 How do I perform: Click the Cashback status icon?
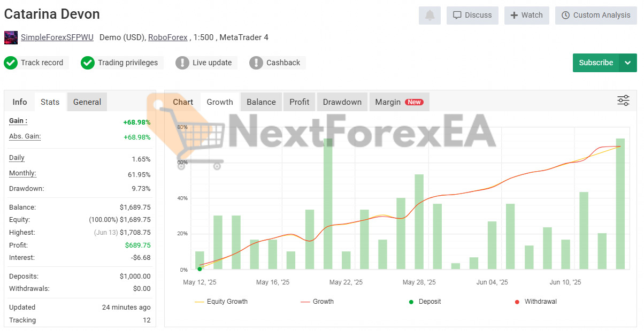[x=256, y=63]
